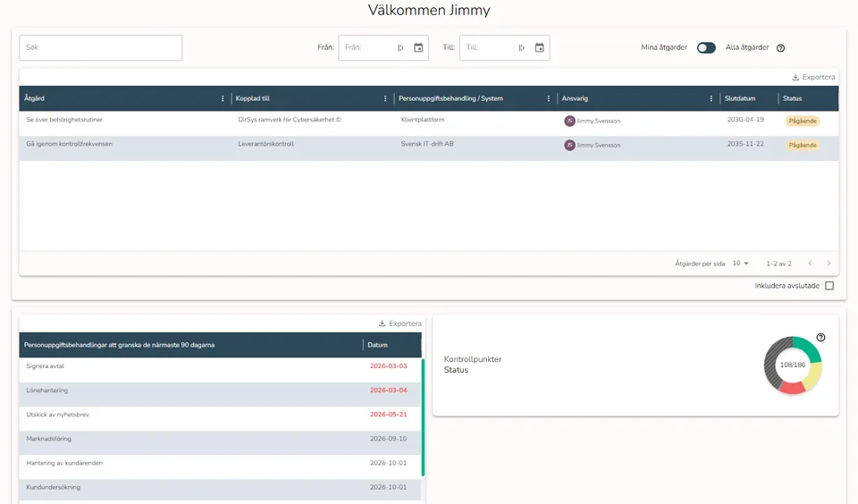The width and height of the screenshot is (858, 504).
Task: Check the Inkludera avslutade checkbox
Action: point(829,286)
